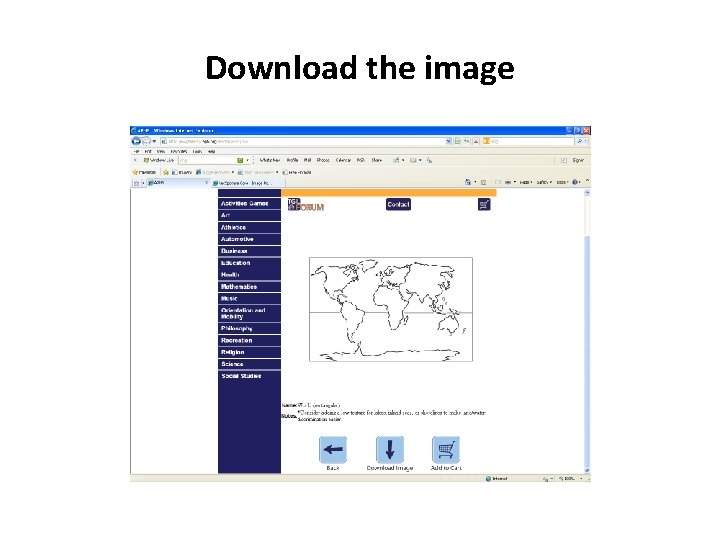This screenshot has width=720, height=540.
Task: Open the Help menu in menu bar
Action: coord(212,151)
